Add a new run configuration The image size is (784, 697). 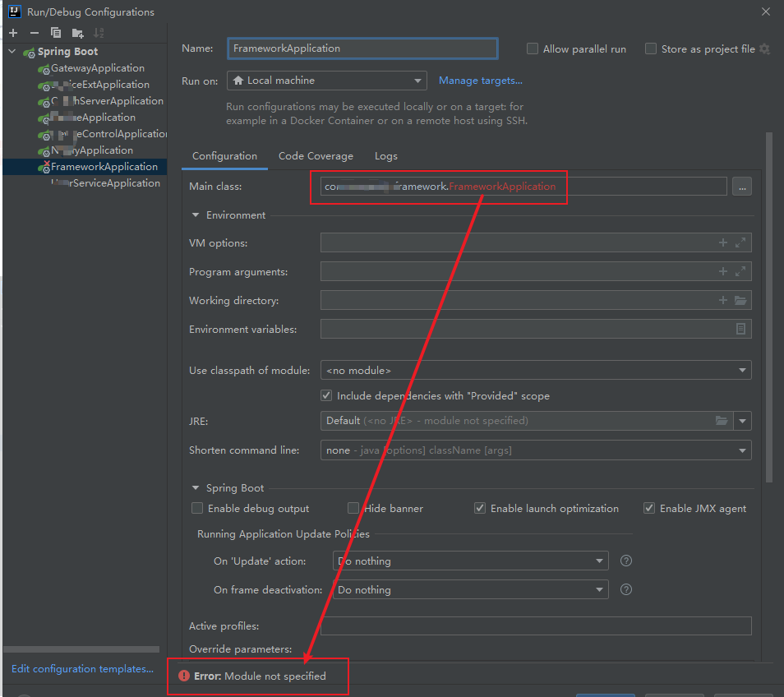pos(12,32)
